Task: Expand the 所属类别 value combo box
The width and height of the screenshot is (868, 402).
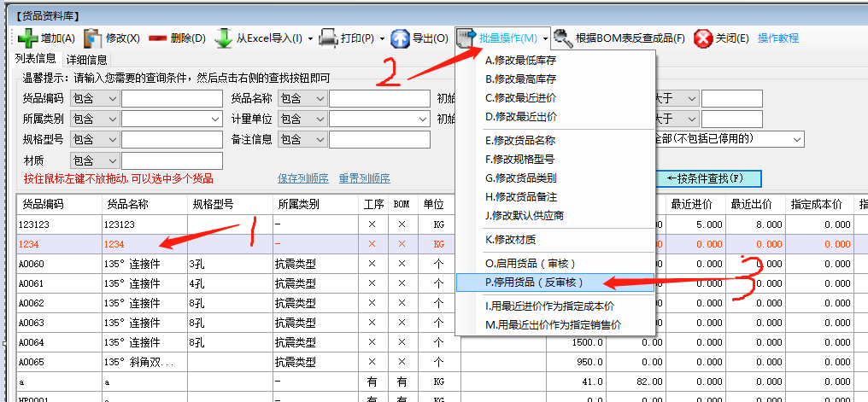Action: (214, 119)
